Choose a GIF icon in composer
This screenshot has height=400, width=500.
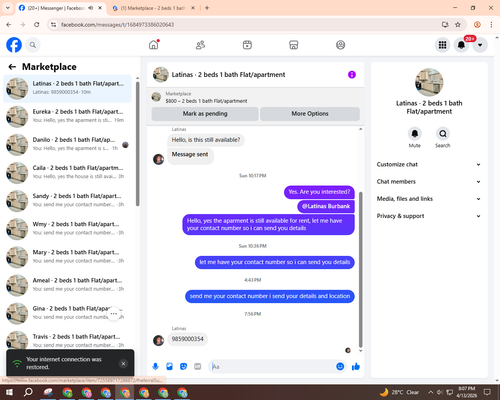pos(198,367)
